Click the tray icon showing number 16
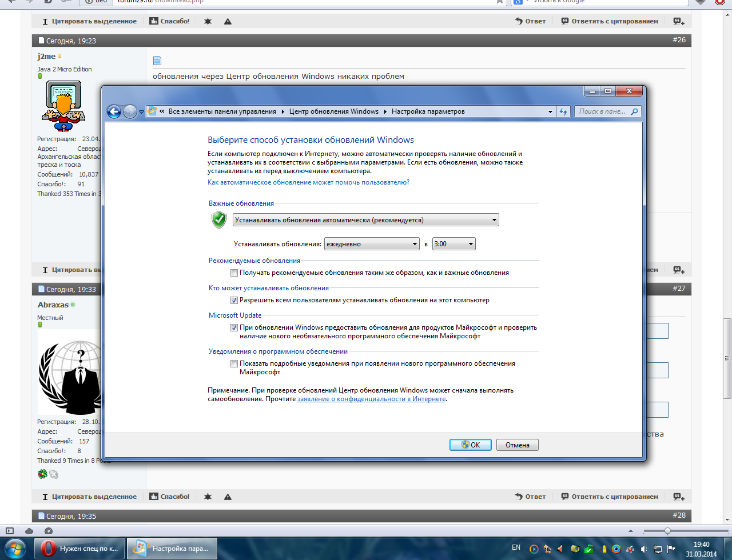The width and height of the screenshot is (732, 560). (547, 549)
